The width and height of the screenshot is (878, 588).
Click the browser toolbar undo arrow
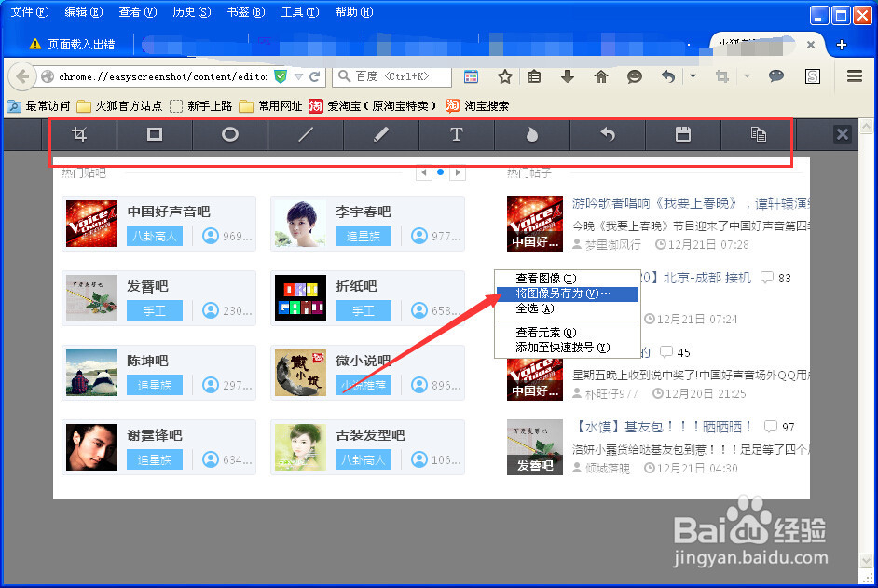click(668, 76)
